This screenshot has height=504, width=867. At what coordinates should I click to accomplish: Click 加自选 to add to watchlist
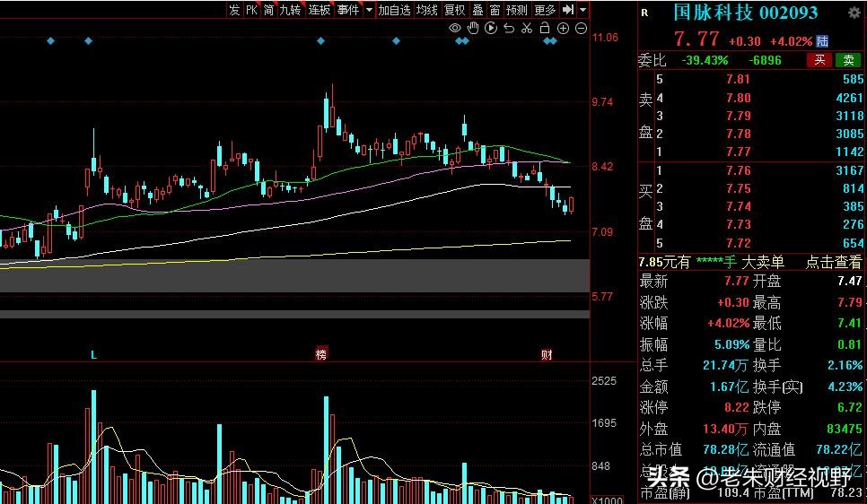pyautogui.click(x=394, y=10)
